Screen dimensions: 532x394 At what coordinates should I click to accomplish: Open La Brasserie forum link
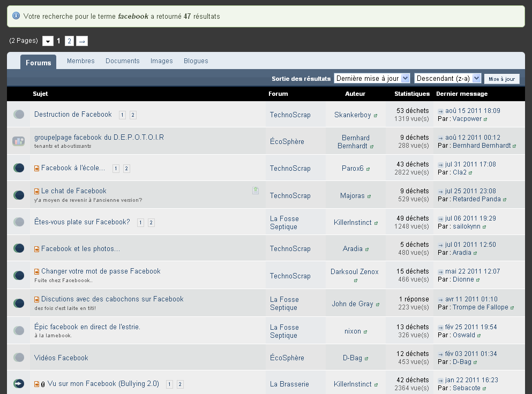289,384
